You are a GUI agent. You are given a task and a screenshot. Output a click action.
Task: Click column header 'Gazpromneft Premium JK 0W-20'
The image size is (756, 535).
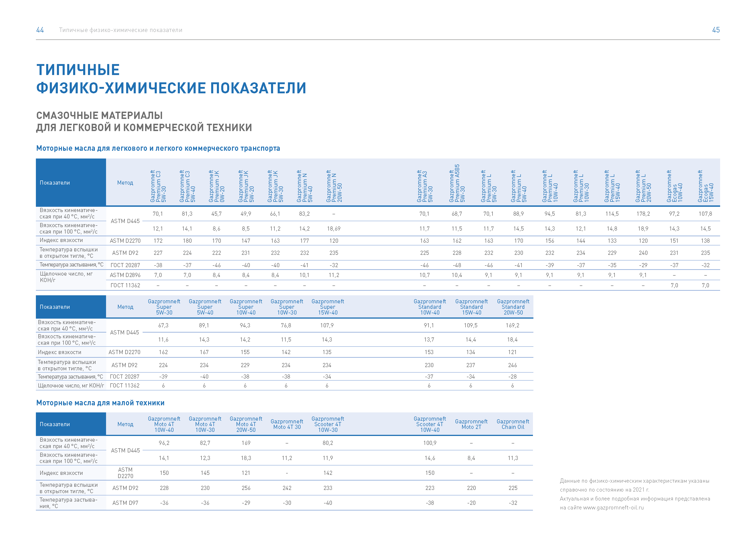point(217,186)
